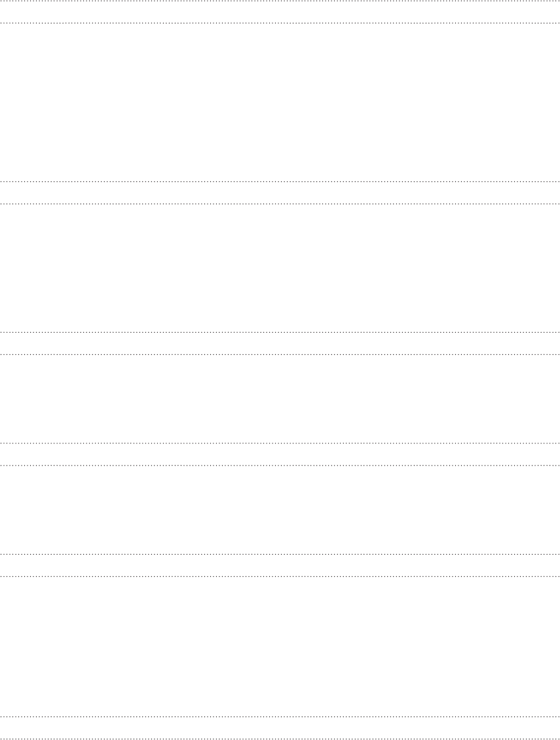Click inside the fourth blank section from top

[280, 509]
